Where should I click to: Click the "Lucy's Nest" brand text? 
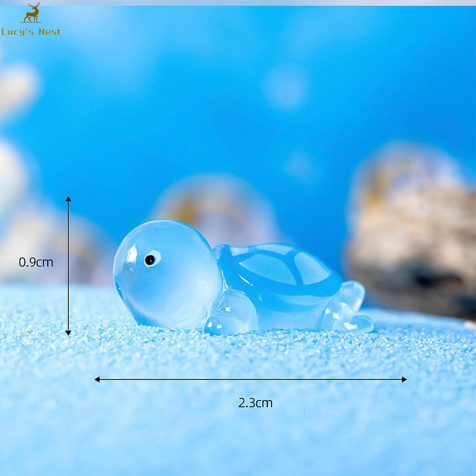(x=31, y=32)
